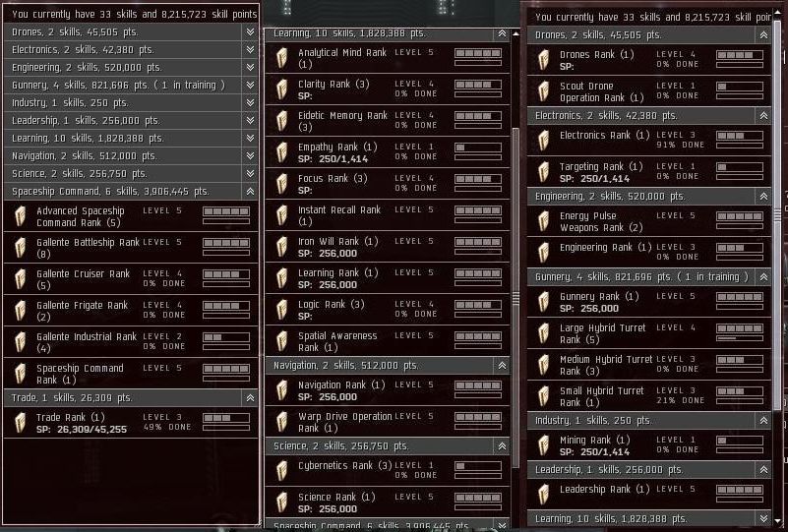Select the 'Engineering Rank (1)' skill name
Image resolution: width=788 pixels, height=532 pixels.
pyautogui.click(x=606, y=247)
